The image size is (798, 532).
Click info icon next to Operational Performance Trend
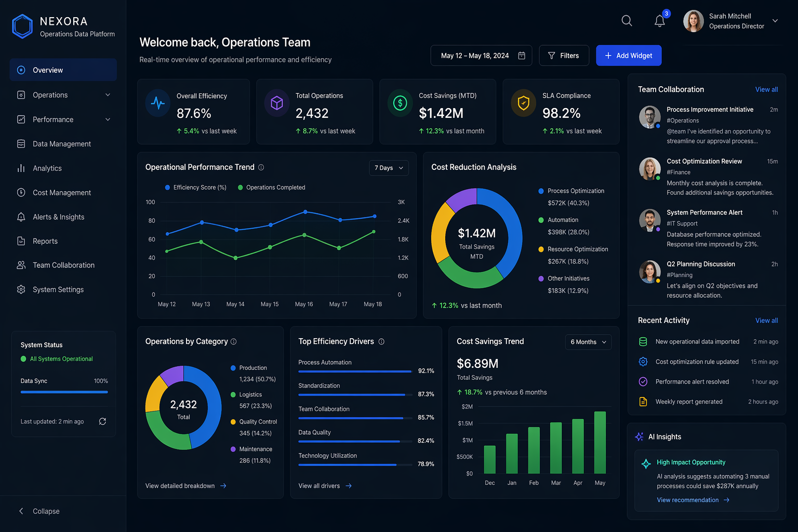(x=261, y=167)
